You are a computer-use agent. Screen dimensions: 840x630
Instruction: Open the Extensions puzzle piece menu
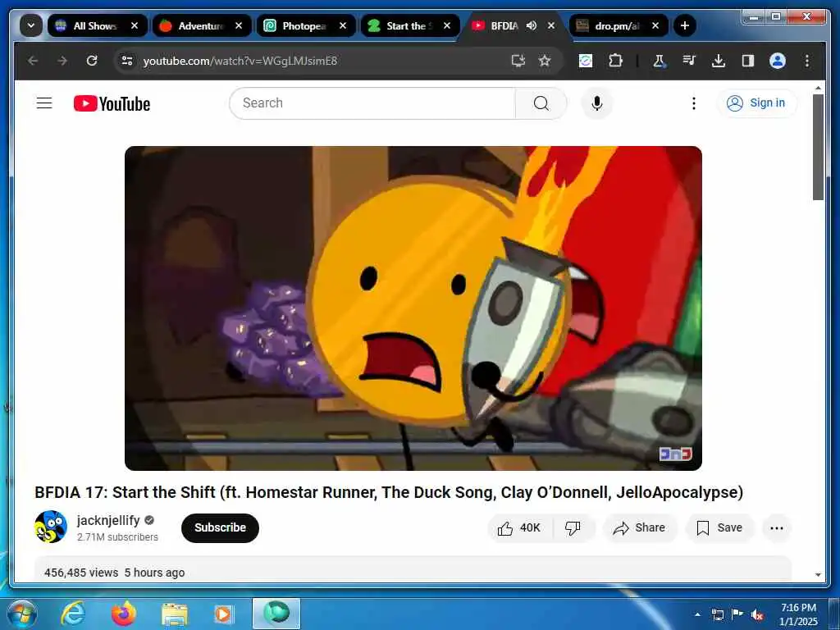pyautogui.click(x=615, y=61)
